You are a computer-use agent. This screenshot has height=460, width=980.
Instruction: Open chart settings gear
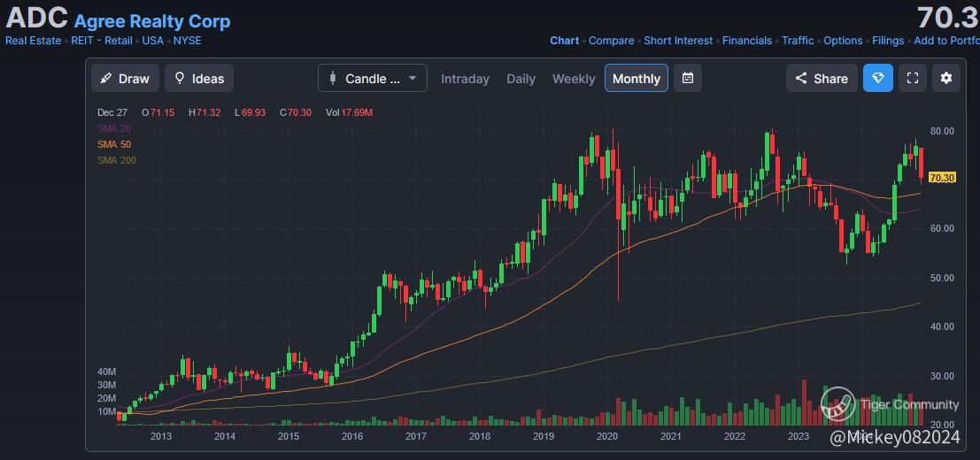[945, 78]
